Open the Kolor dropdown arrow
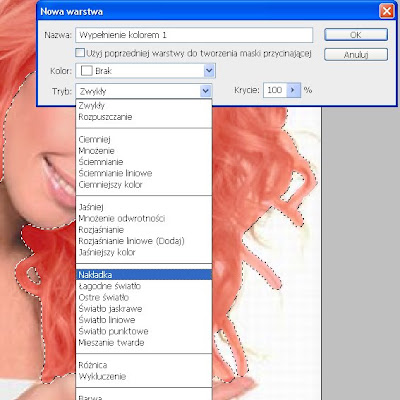 209,71
